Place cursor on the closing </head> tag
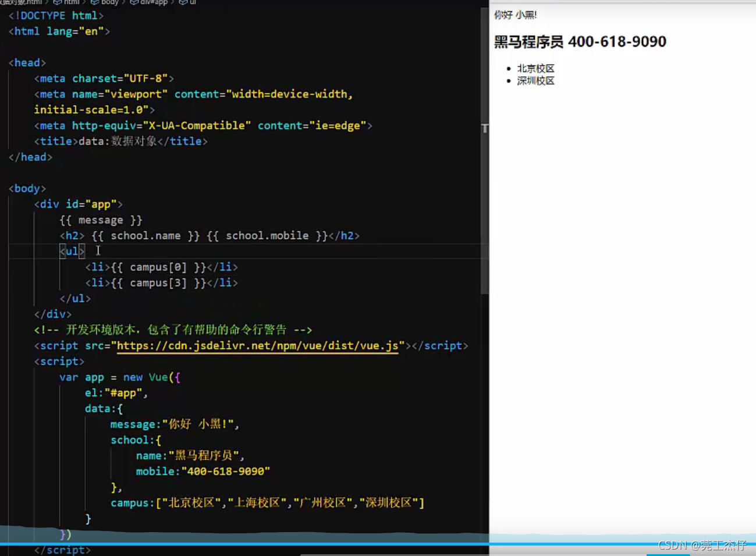The height and width of the screenshot is (556, 756). point(30,157)
